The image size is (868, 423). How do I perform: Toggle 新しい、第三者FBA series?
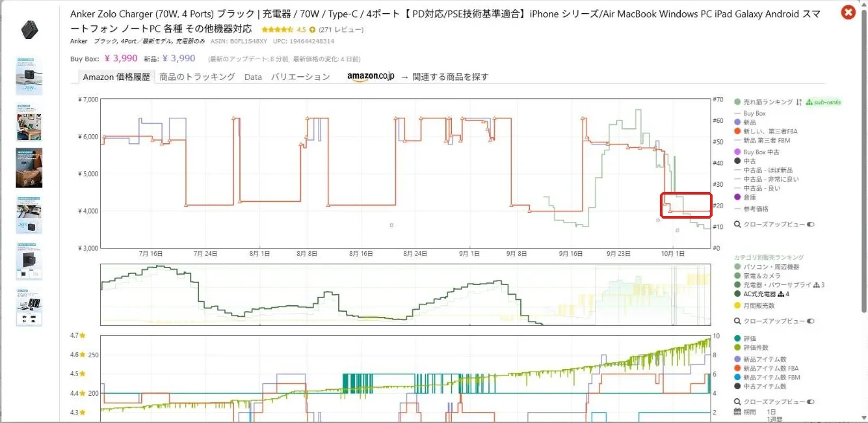click(766, 131)
